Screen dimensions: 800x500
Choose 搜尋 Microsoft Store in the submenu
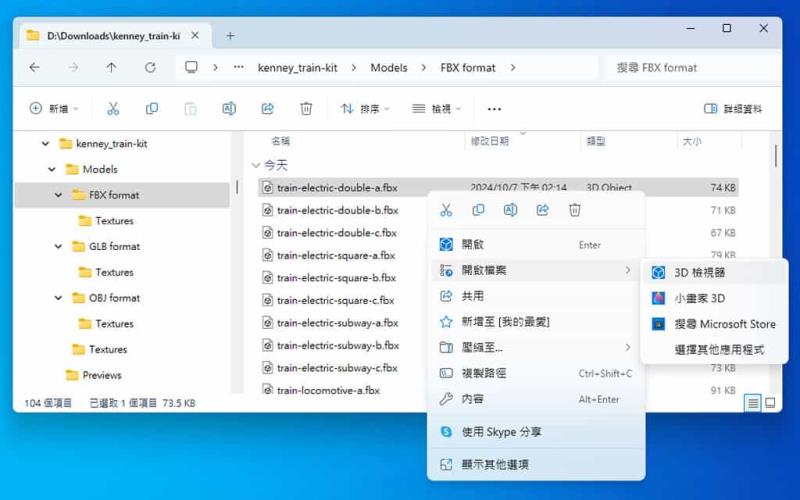(714, 324)
